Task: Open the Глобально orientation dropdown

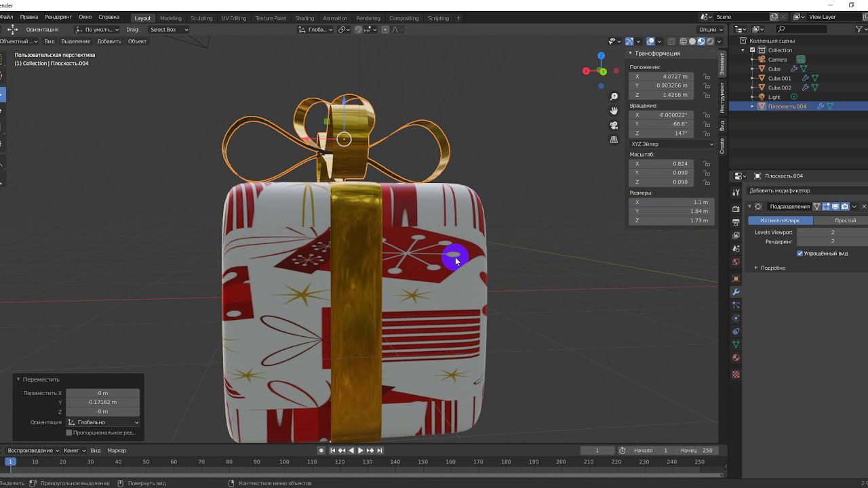Action: 103,422
